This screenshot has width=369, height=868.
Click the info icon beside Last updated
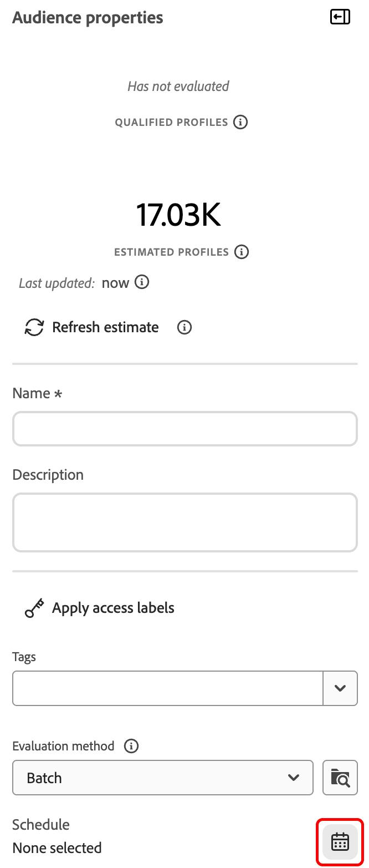(142, 282)
